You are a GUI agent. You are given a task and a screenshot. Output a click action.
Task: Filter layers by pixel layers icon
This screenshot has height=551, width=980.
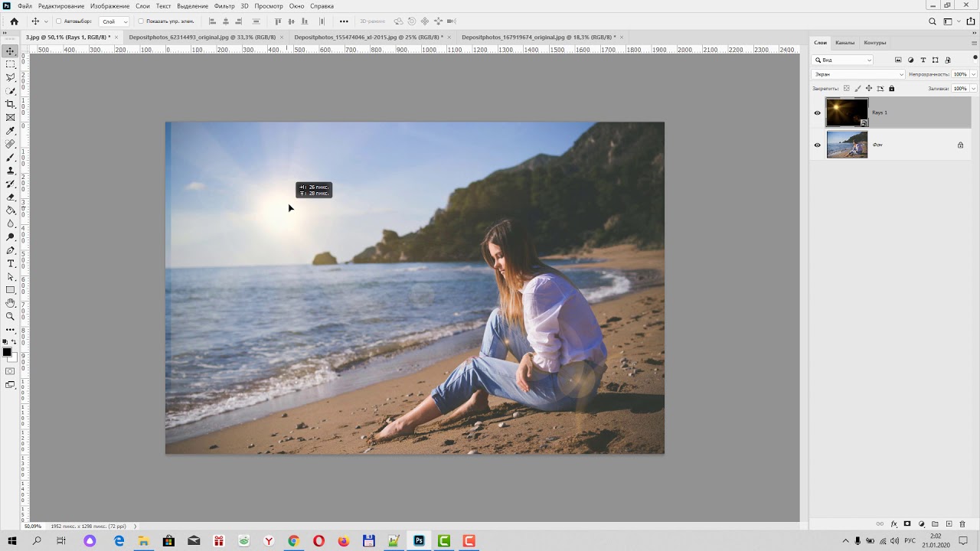[x=898, y=60]
